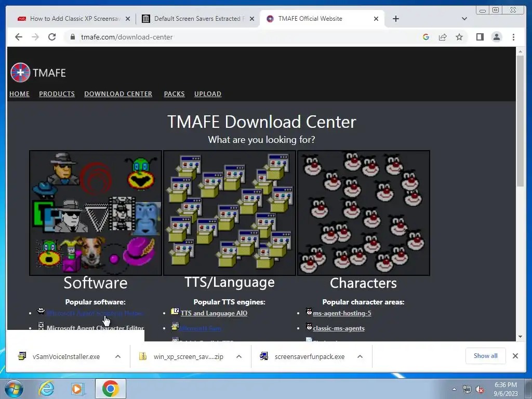The width and height of the screenshot is (532, 399).
Task: Open PACKS in site navigation
Action: [x=175, y=94]
